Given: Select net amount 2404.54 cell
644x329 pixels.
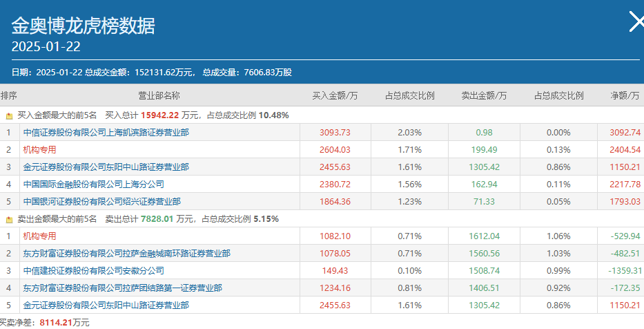Looking at the screenshot, I should 621,150.
